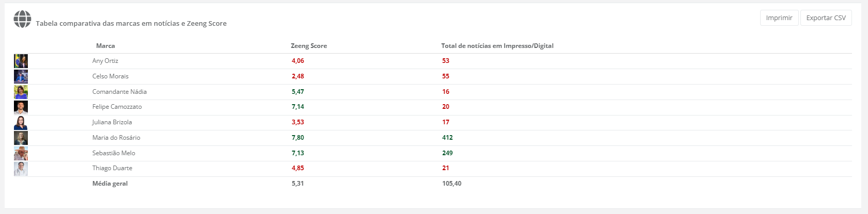Click Juliana Brizola's avatar thumbnail
This screenshot has height=214, width=868.
[21, 123]
